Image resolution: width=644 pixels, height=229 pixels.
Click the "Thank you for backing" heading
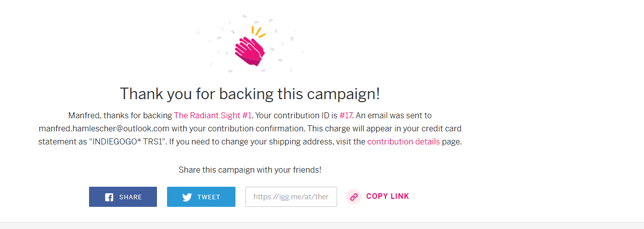click(250, 94)
